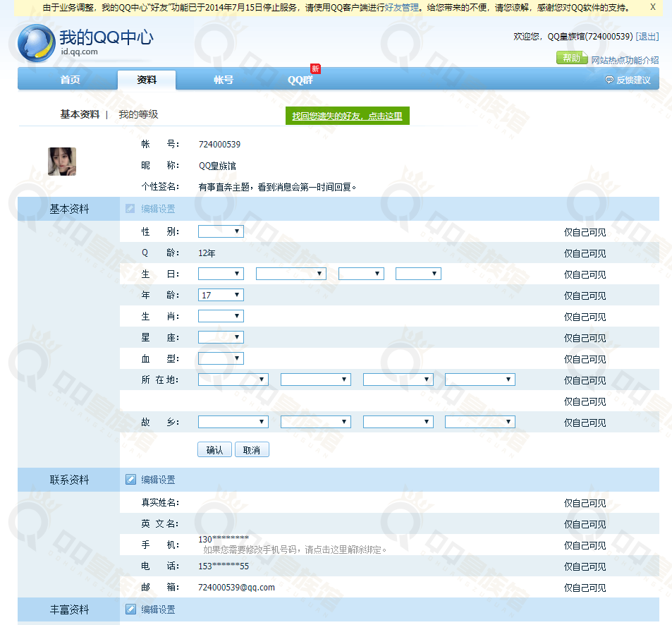Log out using the 退出 link
Screen dimensions: 672x625
[648, 37]
